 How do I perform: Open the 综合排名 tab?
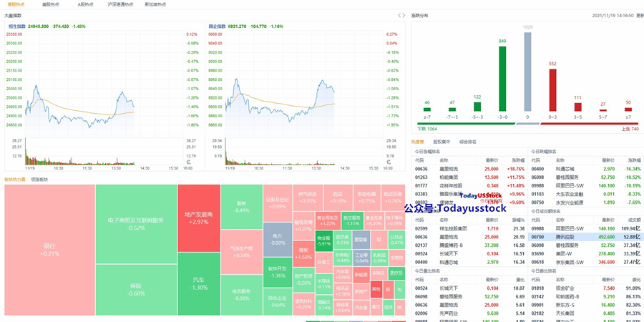click(x=468, y=142)
